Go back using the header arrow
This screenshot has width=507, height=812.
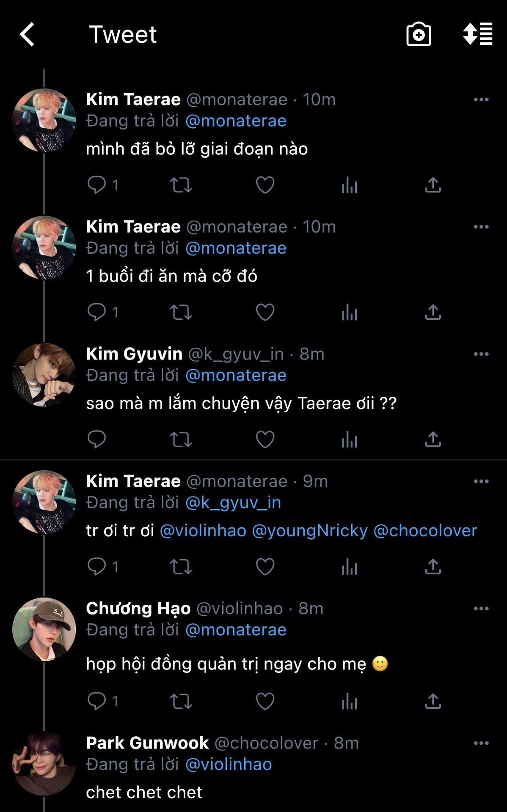pyautogui.click(x=27, y=34)
